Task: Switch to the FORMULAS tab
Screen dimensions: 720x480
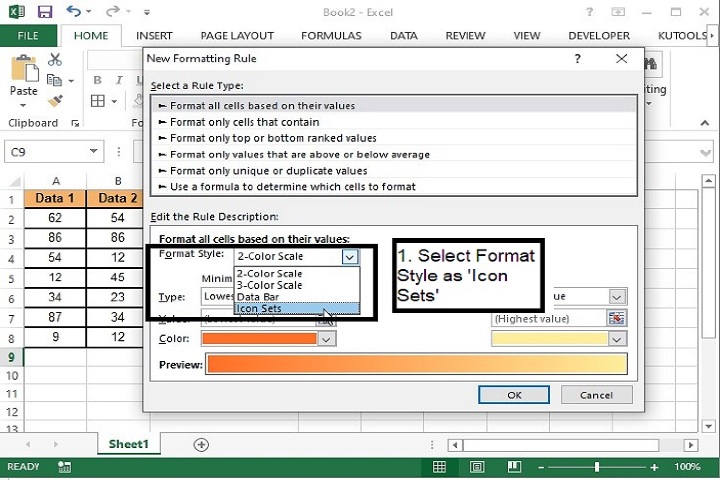Action: (331, 35)
